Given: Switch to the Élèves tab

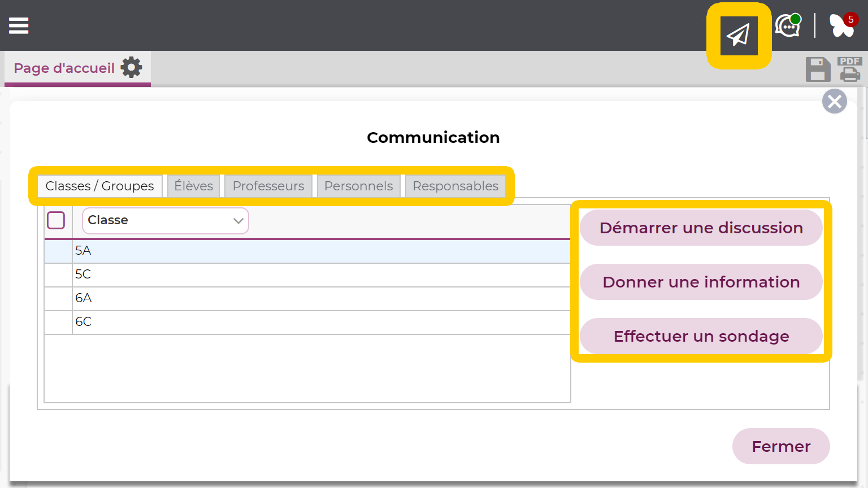Looking at the screenshot, I should pos(193,186).
